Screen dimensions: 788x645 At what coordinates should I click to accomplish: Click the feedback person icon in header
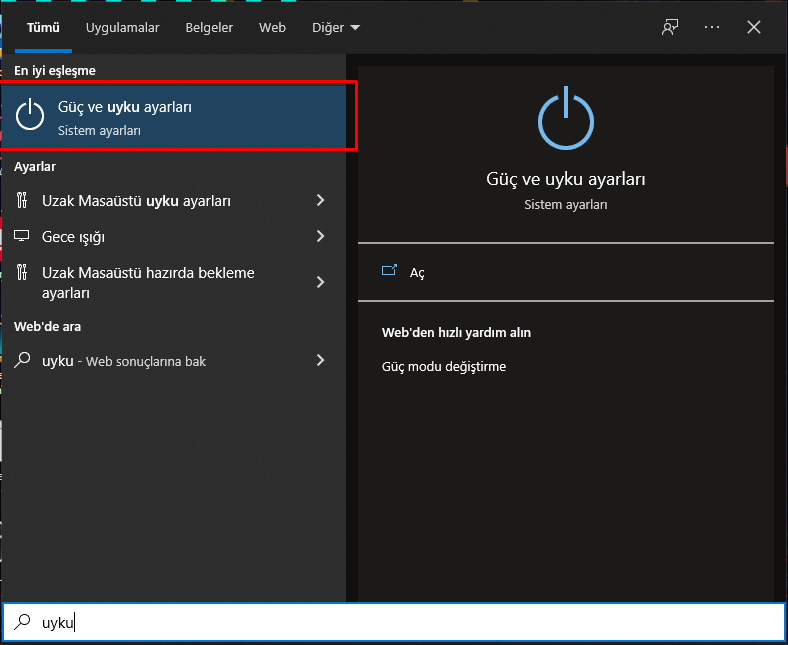click(x=670, y=27)
